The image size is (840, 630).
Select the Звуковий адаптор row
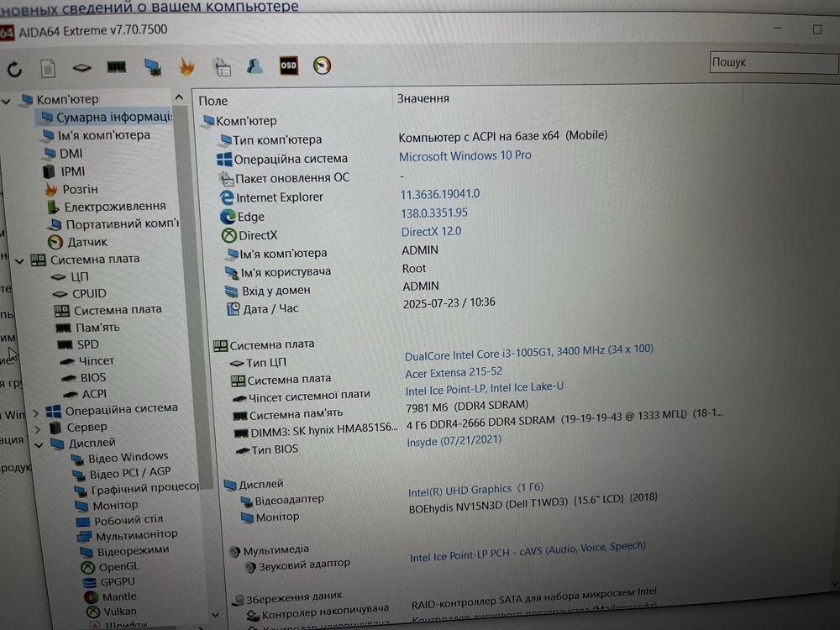click(x=297, y=565)
